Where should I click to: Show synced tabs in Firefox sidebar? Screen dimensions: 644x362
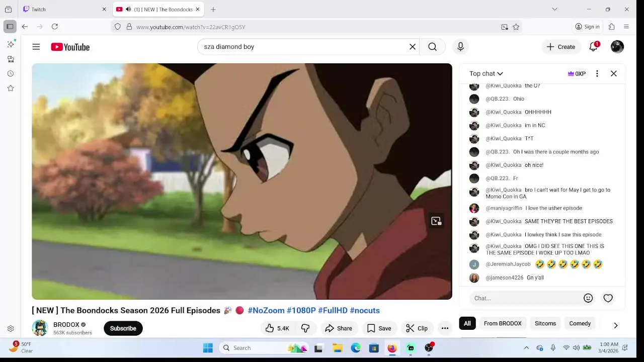click(11, 59)
